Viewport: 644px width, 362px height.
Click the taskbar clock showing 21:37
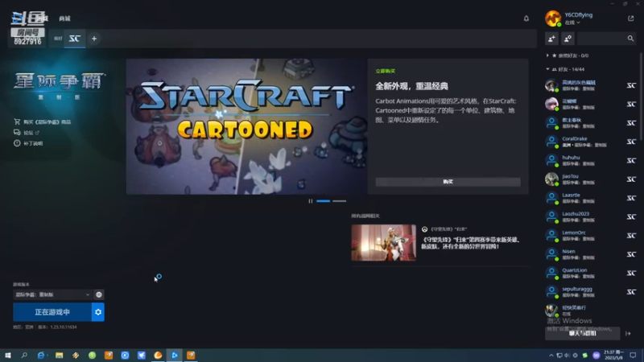tap(613, 355)
